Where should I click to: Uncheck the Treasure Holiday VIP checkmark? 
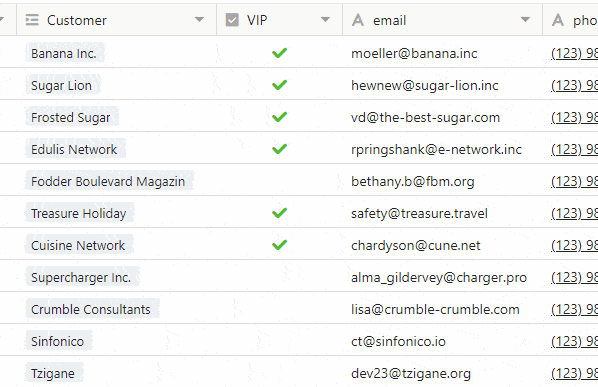pos(279,213)
